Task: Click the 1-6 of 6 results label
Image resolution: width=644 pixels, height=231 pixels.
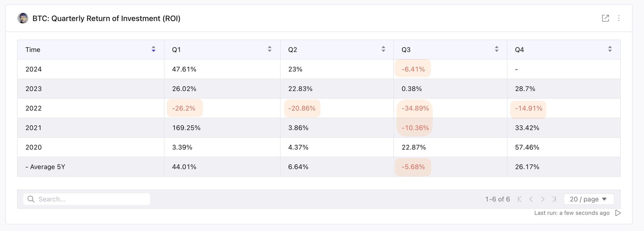Action: click(497, 199)
